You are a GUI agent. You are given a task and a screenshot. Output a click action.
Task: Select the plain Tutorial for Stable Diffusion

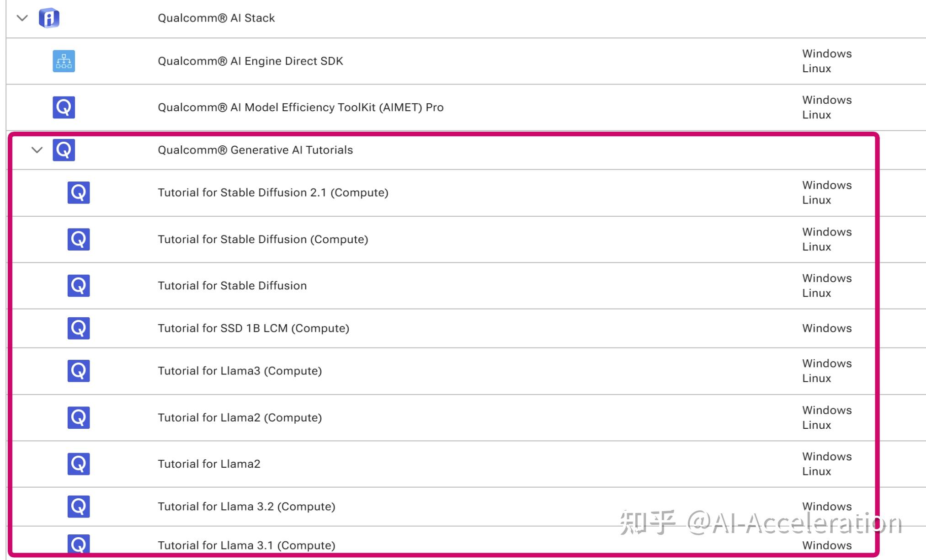232,286
